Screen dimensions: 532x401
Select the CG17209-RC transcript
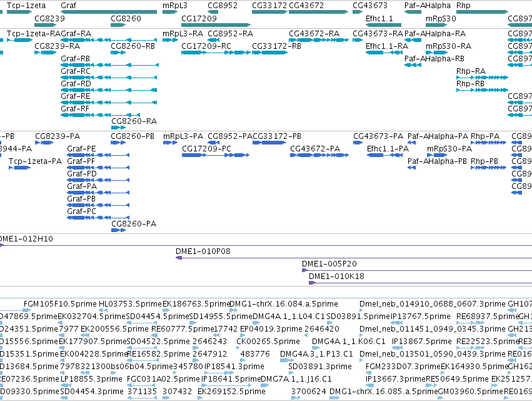coord(216,53)
